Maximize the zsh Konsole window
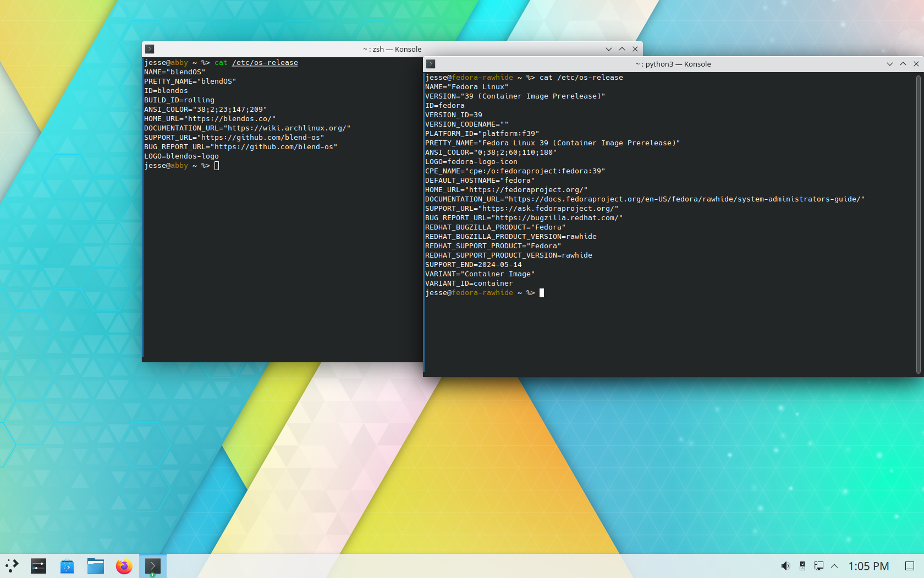The height and width of the screenshot is (578, 924). (622, 49)
